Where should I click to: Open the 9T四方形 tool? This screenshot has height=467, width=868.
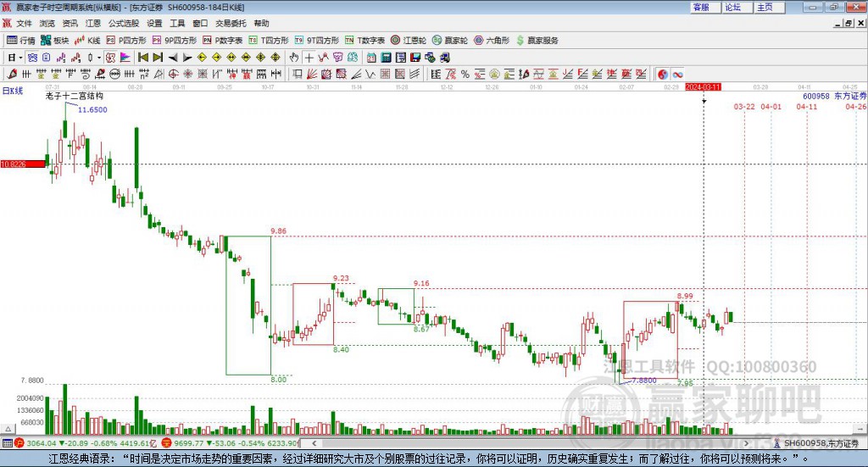317,41
